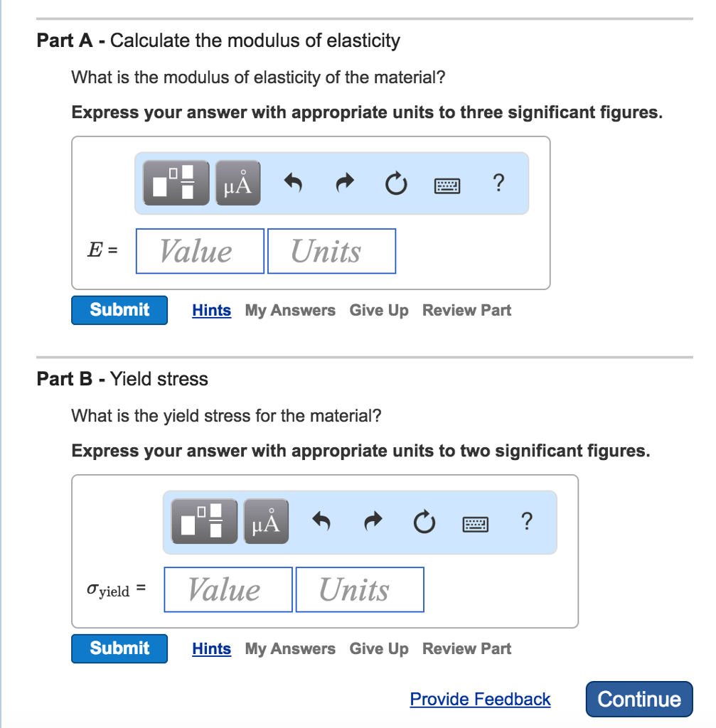Undo the last entry in Part A
Screen dimensions: 716x728
(x=292, y=183)
